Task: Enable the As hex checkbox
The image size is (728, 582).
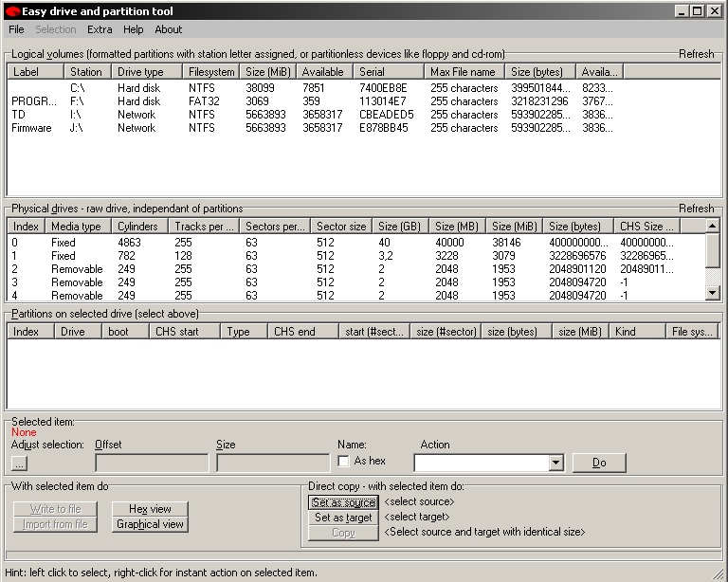Action: [x=343, y=462]
